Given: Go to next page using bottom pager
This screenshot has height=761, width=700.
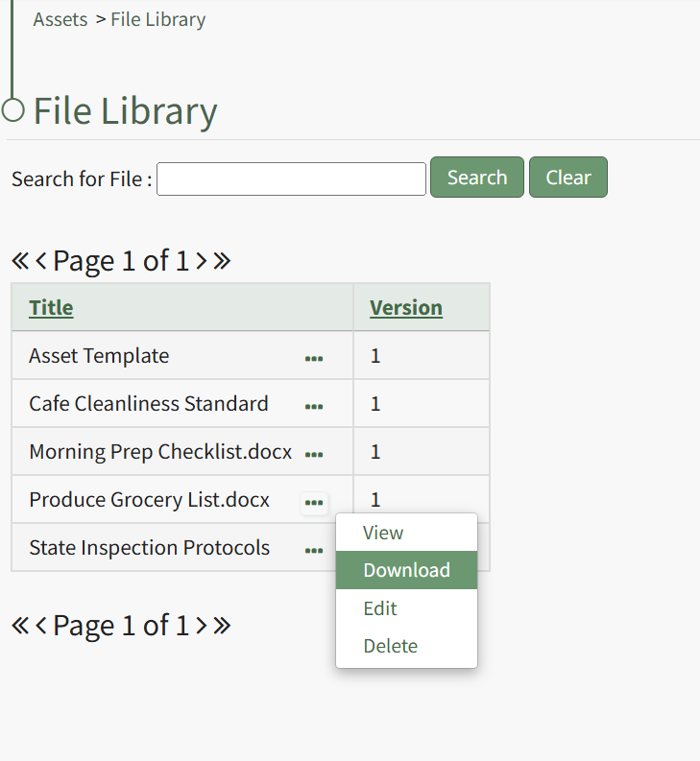Looking at the screenshot, I should pyautogui.click(x=201, y=626).
